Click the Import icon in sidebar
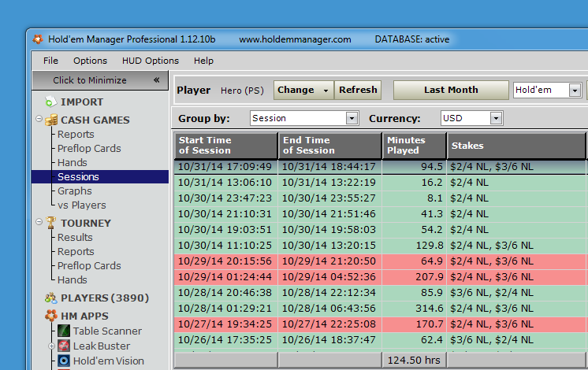 point(50,102)
